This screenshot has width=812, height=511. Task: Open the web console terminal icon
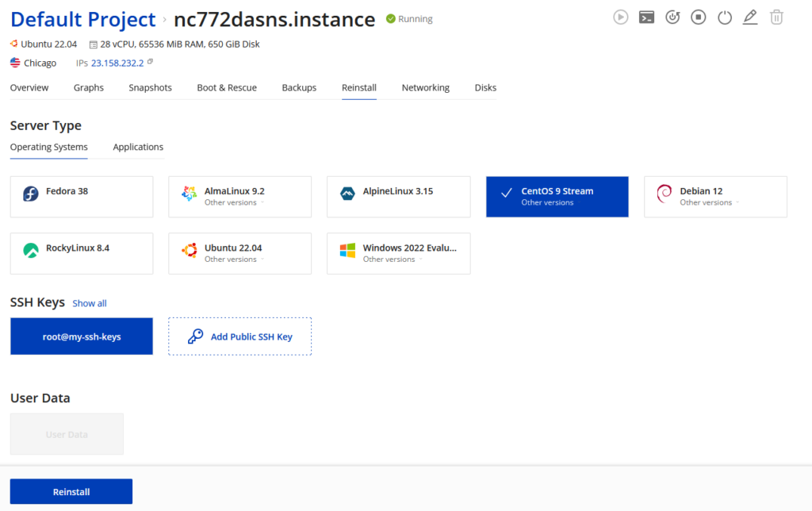coord(646,17)
